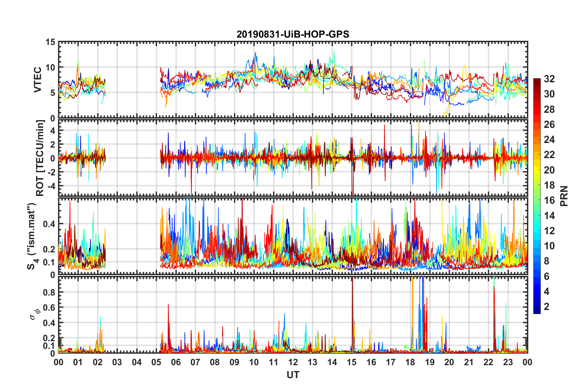Click the 21 tick on UT axis
The width and height of the screenshot is (586, 392).
pos(469,362)
